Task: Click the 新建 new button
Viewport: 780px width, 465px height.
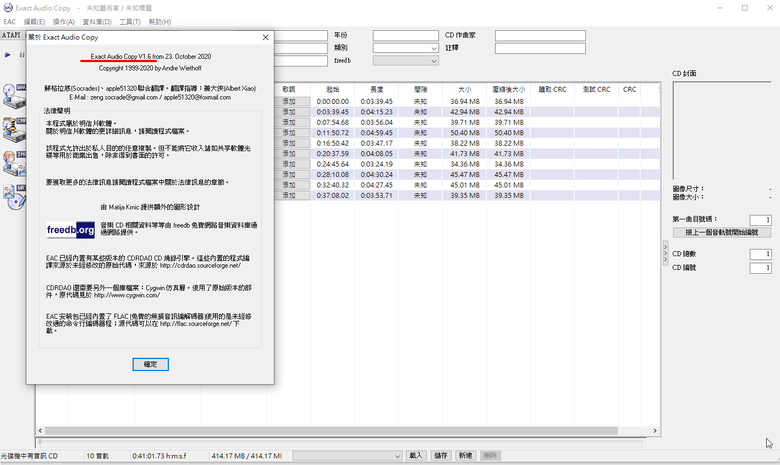Action: (x=465, y=456)
